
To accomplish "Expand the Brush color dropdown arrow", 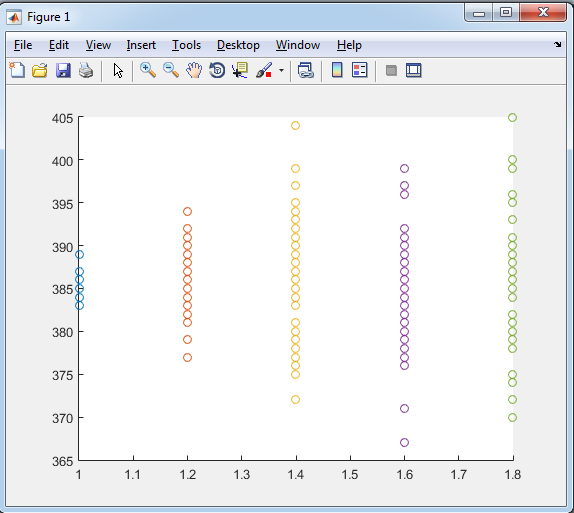I will [282, 70].
